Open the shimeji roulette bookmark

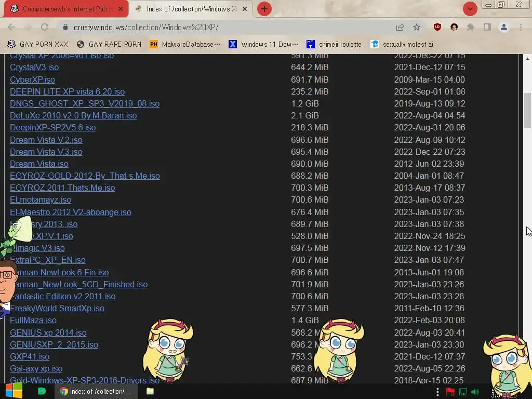click(334, 44)
